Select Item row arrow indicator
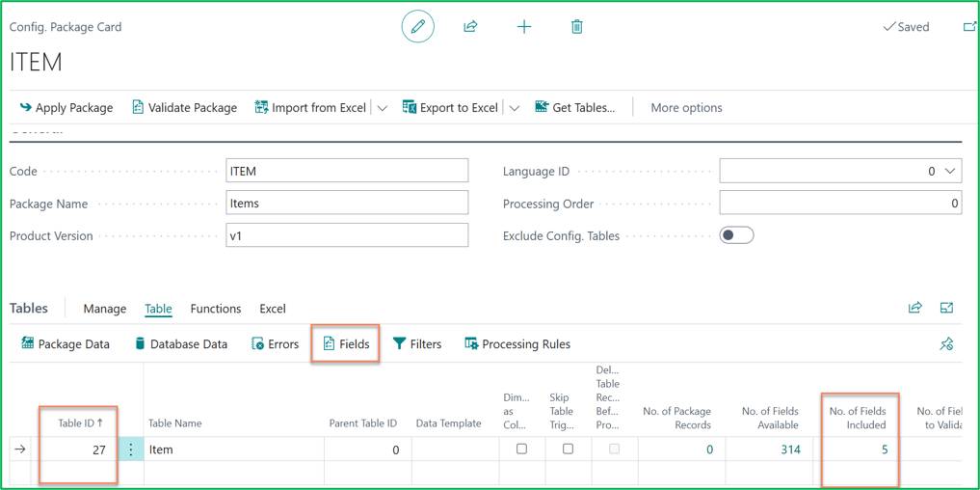Image resolution: width=980 pixels, height=490 pixels. (x=20, y=449)
